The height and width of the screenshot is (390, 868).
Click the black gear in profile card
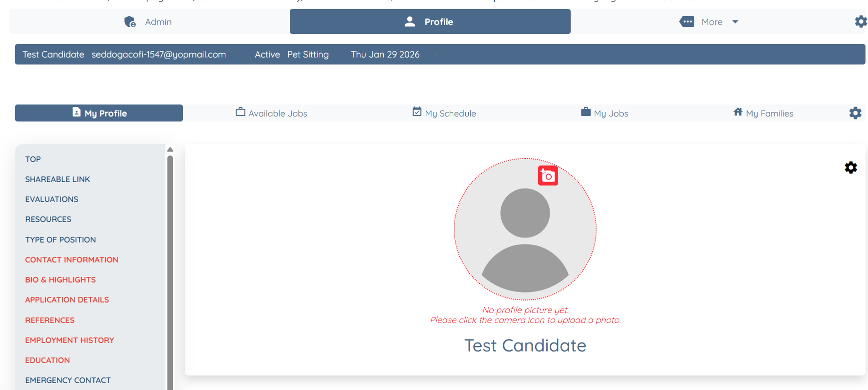[x=851, y=167]
